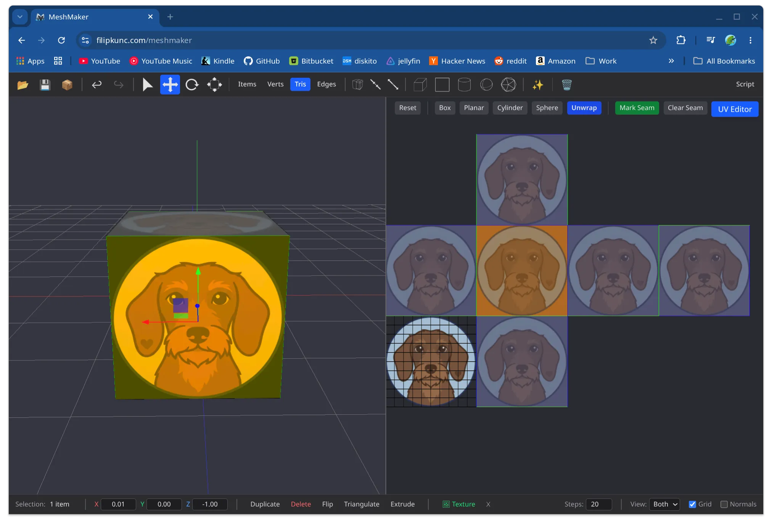Screen dimensions: 772x532
Task: Open All Bookmarks folder
Action: (x=724, y=61)
